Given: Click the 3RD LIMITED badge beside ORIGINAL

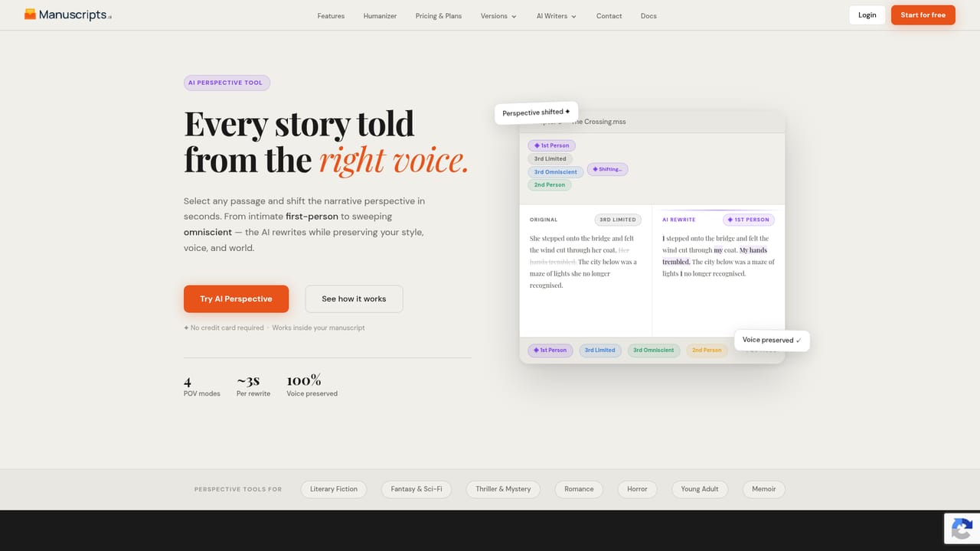Looking at the screenshot, I should click(x=618, y=220).
